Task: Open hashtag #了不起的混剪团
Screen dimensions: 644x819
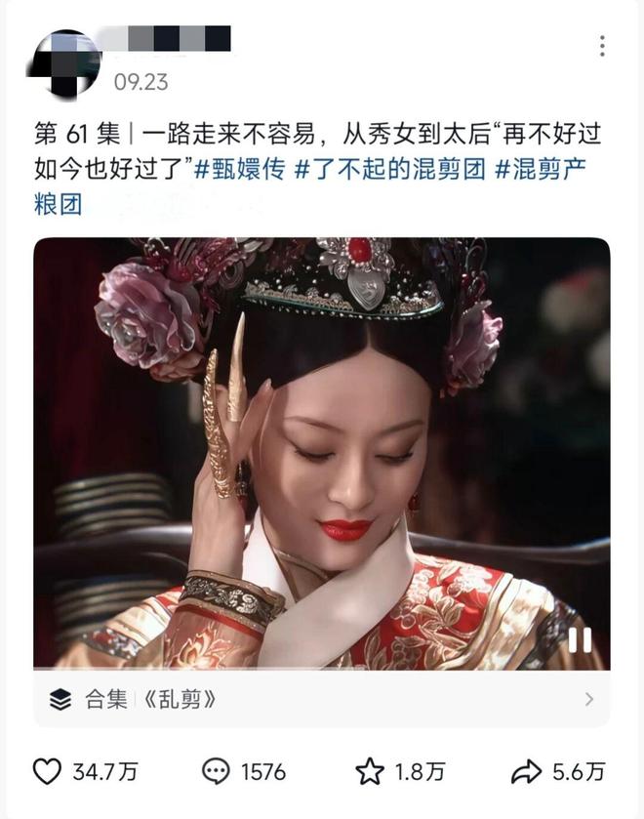Action: [390, 169]
